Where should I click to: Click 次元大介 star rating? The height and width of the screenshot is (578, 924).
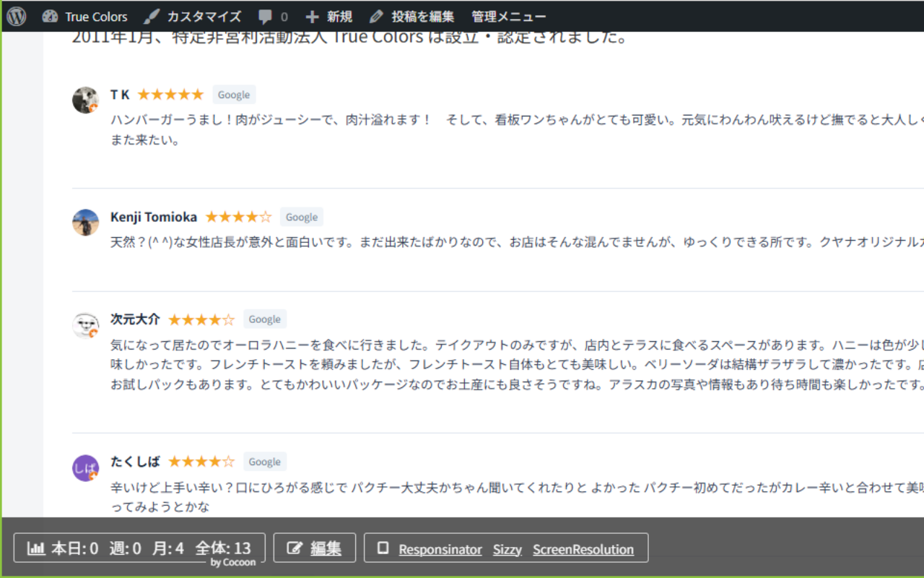(201, 319)
